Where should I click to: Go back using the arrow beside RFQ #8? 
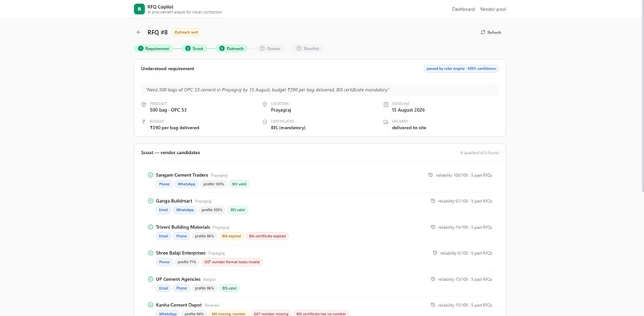tap(139, 32)
